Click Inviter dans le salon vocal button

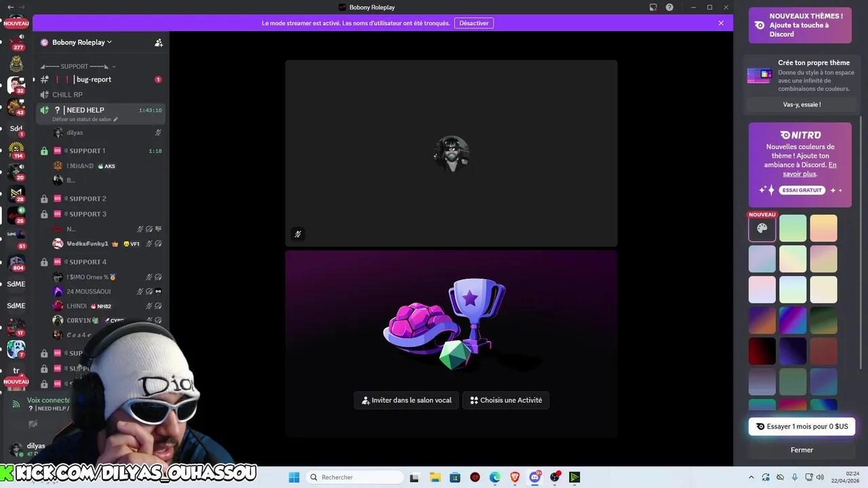click(407, 401)
